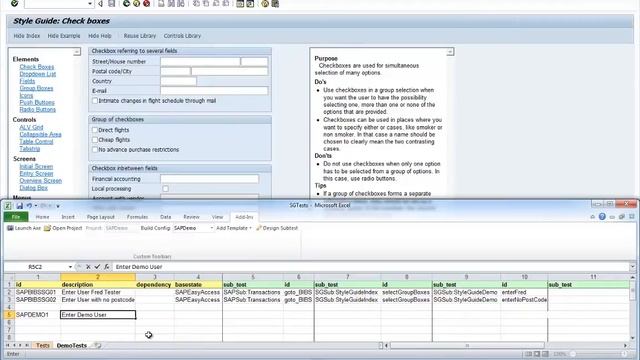Open the Build Config SAPDemo dropdown

tap(212, 228)
